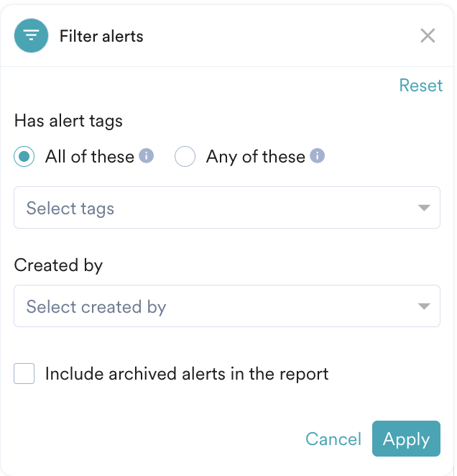The height and width of the screenshot is (476, 457).
Task: Click the "Created by" section label
Action: pos(58,265)
